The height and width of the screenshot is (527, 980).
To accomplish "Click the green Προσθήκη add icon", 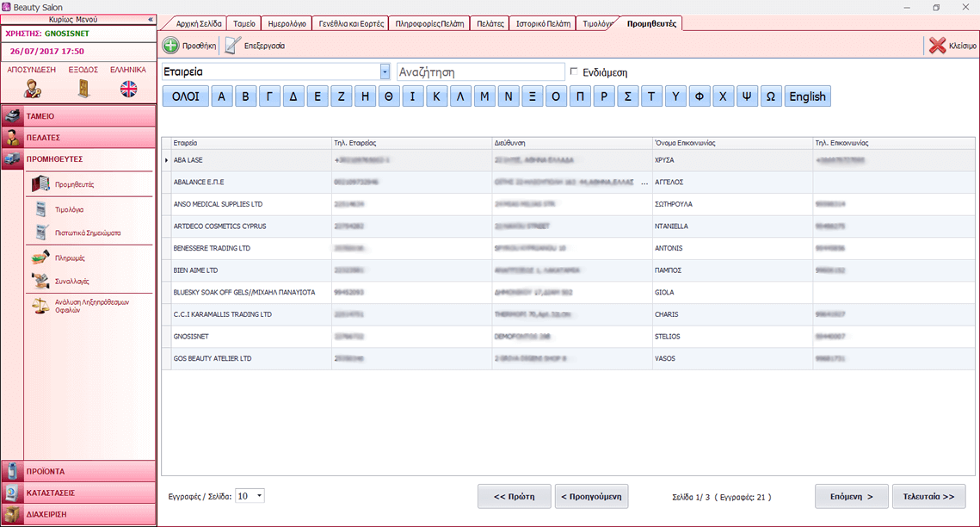I will click(x=171, y=46).
